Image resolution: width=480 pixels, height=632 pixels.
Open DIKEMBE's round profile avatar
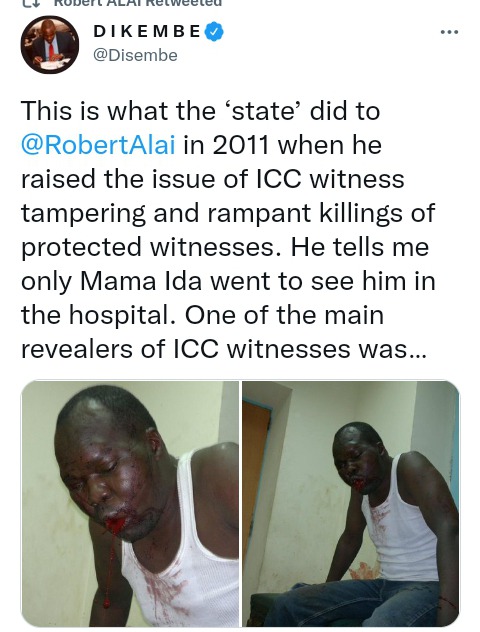[50, 45]
